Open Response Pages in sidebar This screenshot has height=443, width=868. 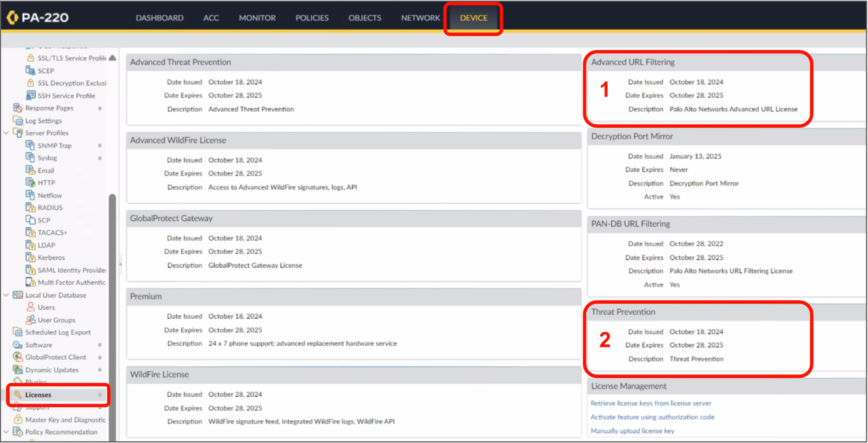(x=49, y=108)
